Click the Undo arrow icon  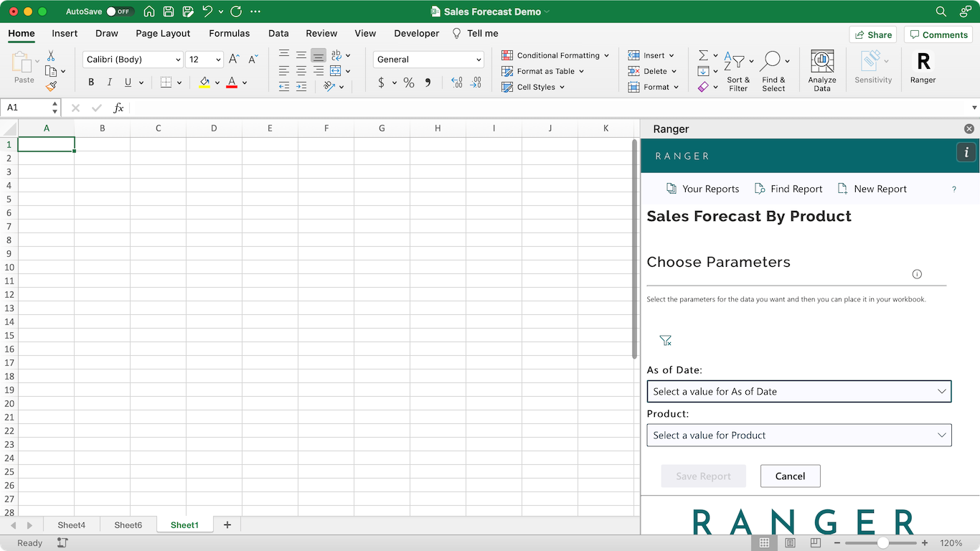(207, 11)
